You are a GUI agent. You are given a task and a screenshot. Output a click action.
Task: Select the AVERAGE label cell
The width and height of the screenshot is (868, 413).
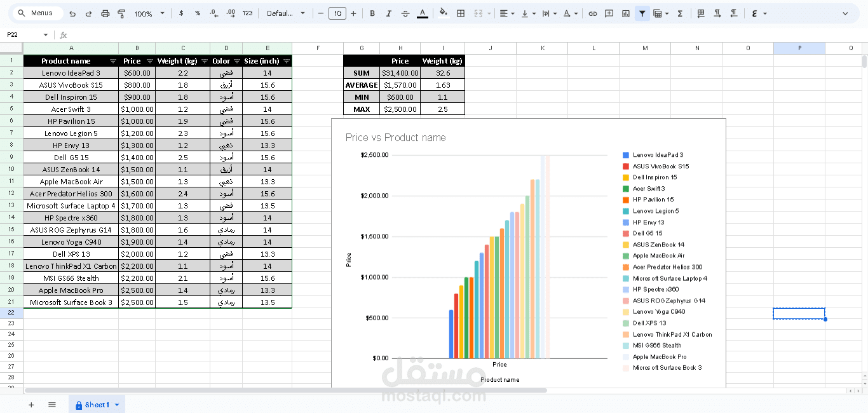tap(362, 85)
